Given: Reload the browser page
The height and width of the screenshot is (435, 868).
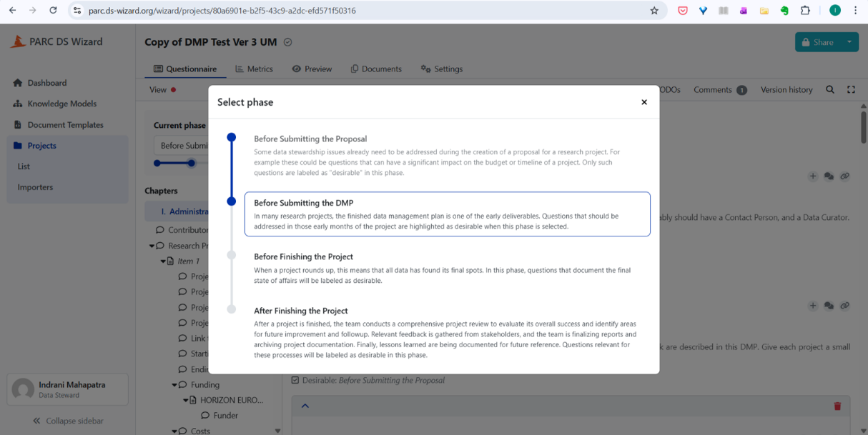Looking at the screenshot, I should 53,11.
